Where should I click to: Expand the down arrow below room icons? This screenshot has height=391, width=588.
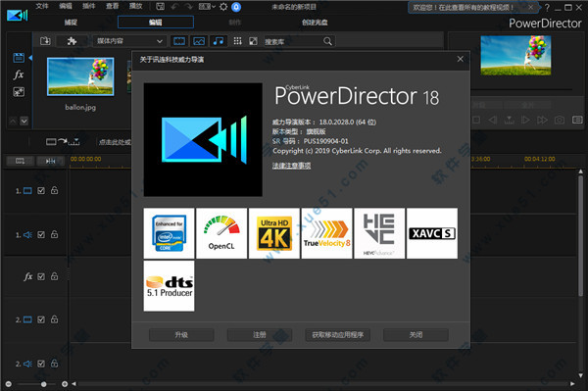click(24, 121)
